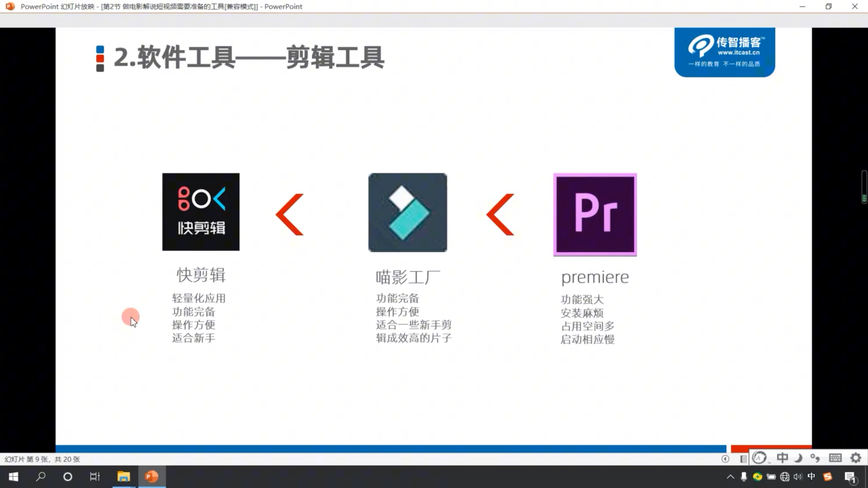Toggle 中 input language indicator in tray
This screenshot has height=488, width=868.
812,477
